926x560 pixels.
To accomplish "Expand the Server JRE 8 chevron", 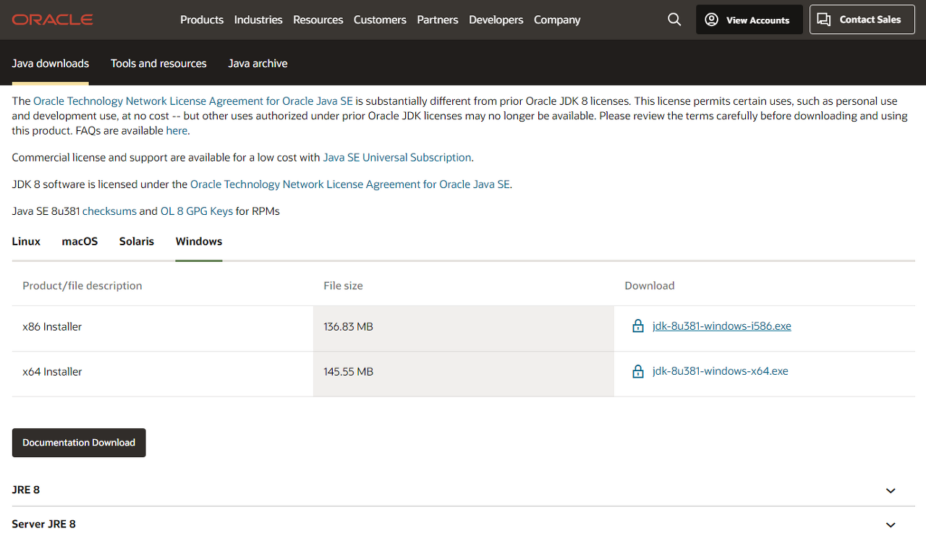I will click(x=891, y=525).
